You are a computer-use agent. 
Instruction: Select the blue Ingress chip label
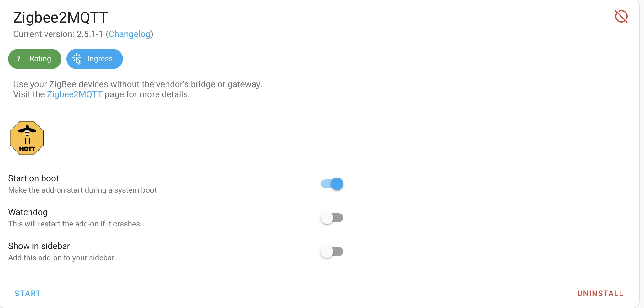(x=100, y=59)
